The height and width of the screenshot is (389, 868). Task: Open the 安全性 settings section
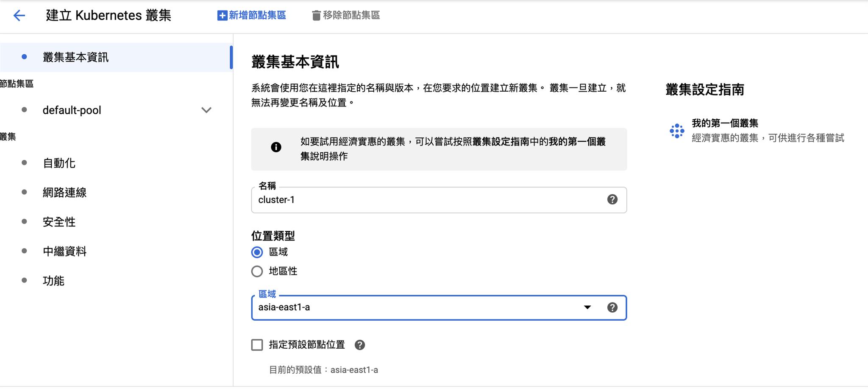coord(59,221)
